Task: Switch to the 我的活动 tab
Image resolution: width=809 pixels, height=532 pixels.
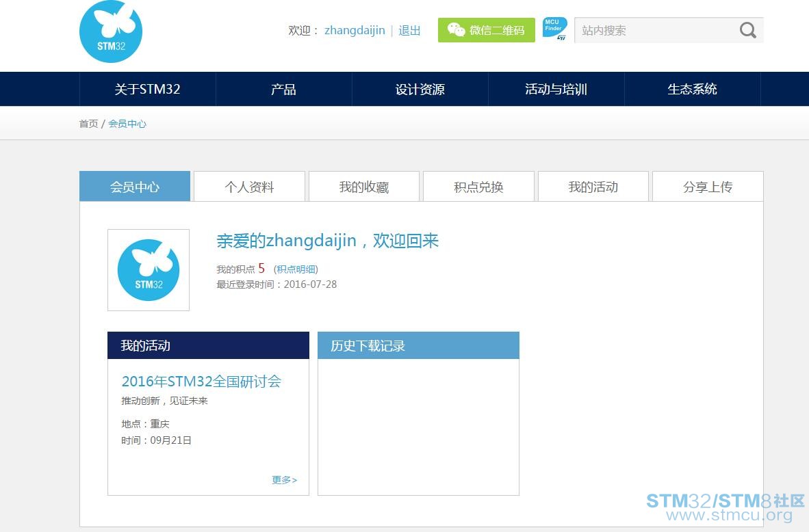Action: click(593, 187)
